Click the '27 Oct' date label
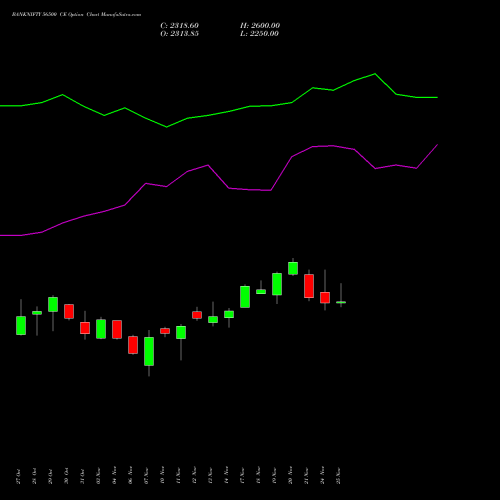 (18, 476)
